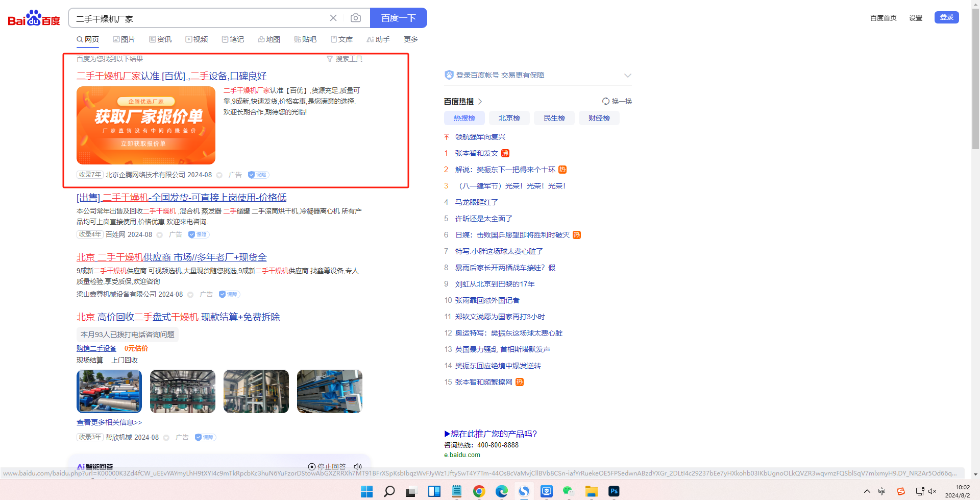Switch to the 图片 search tab
The image size is (980, 500).
pyautogui.click(x=124, y=39)
